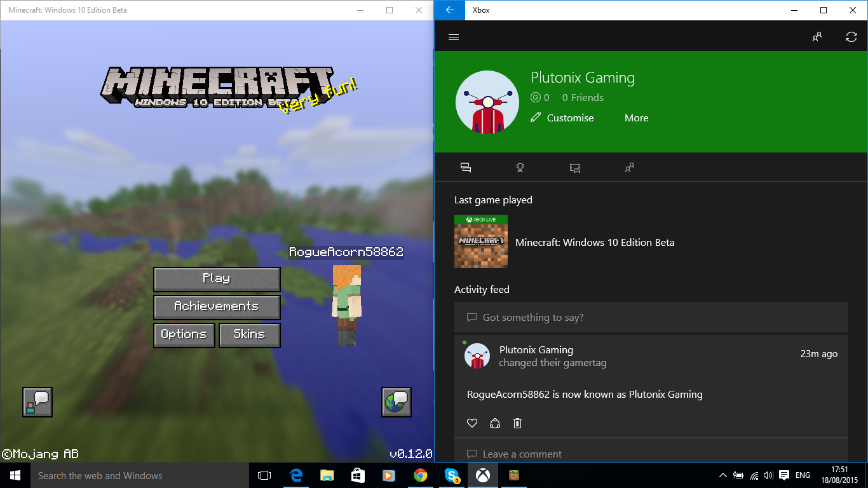This screenshot has width=868, height=488.
Task: Click the globe chat icon in Minecraft
Action: (x=397, y=402)
